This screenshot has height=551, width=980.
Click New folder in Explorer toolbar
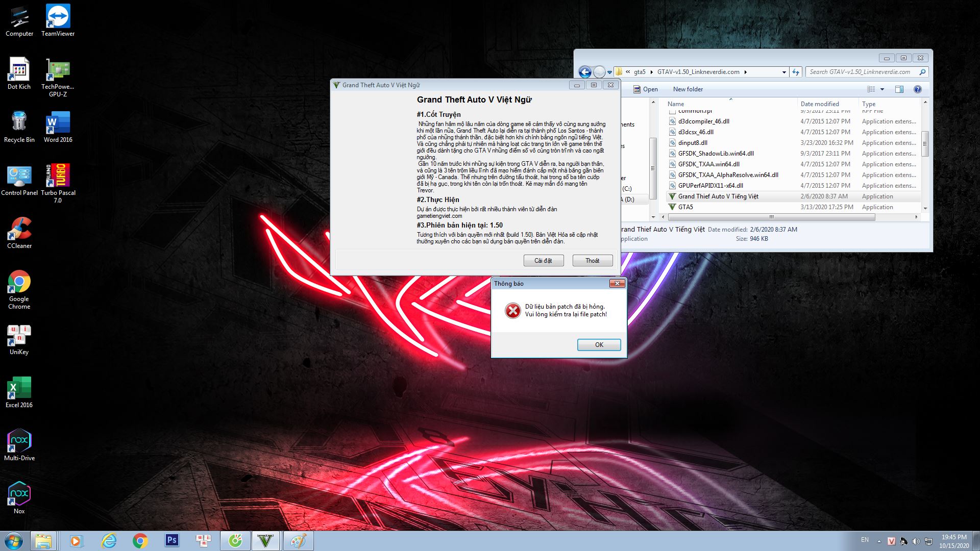[688, 89]
